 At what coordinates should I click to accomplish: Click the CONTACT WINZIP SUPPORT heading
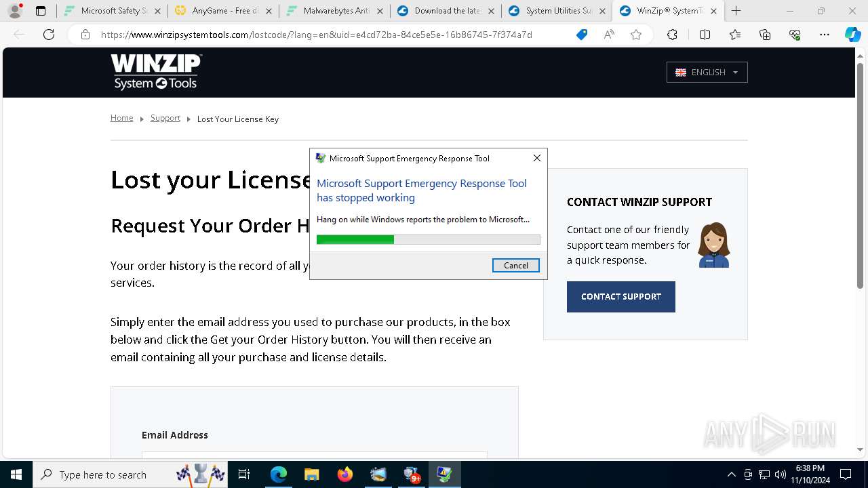tap(639, 202)
